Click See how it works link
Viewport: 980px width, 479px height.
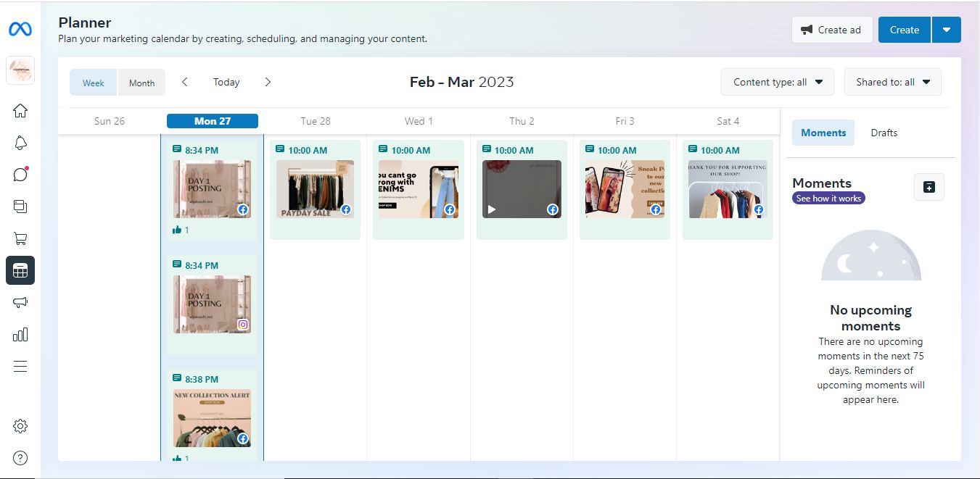[828, 198]
